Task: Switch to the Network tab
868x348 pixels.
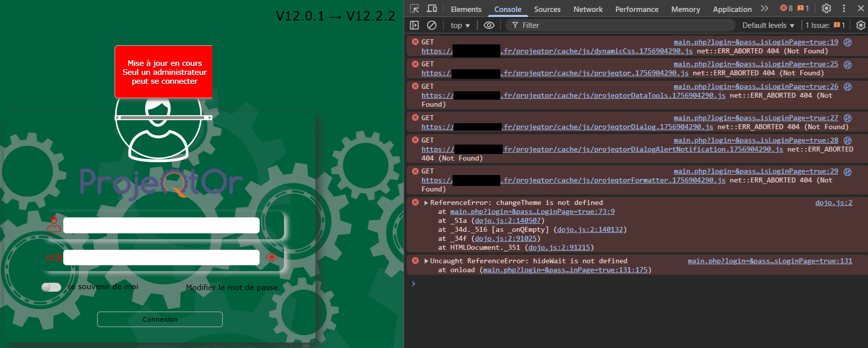Action: coord(587,9)
